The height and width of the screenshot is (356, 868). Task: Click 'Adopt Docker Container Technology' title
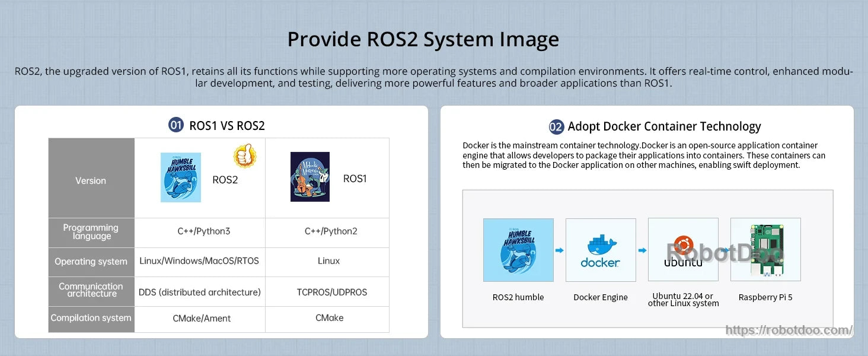tap(664, 126)
